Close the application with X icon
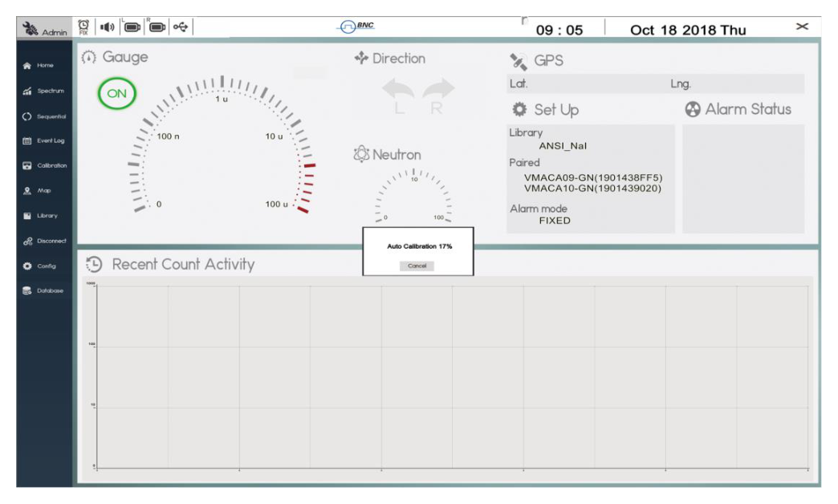The image size is (838, 504). (802, 26)
